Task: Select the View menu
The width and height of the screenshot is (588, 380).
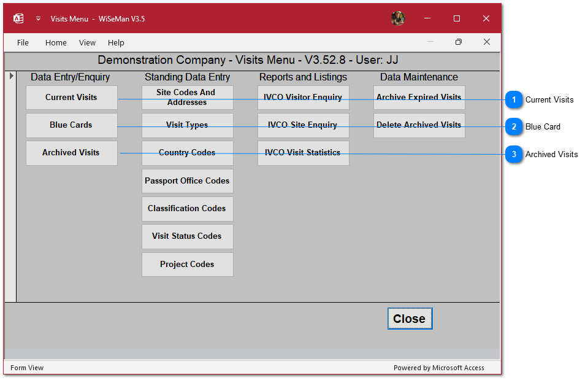Action: [87, 42]
